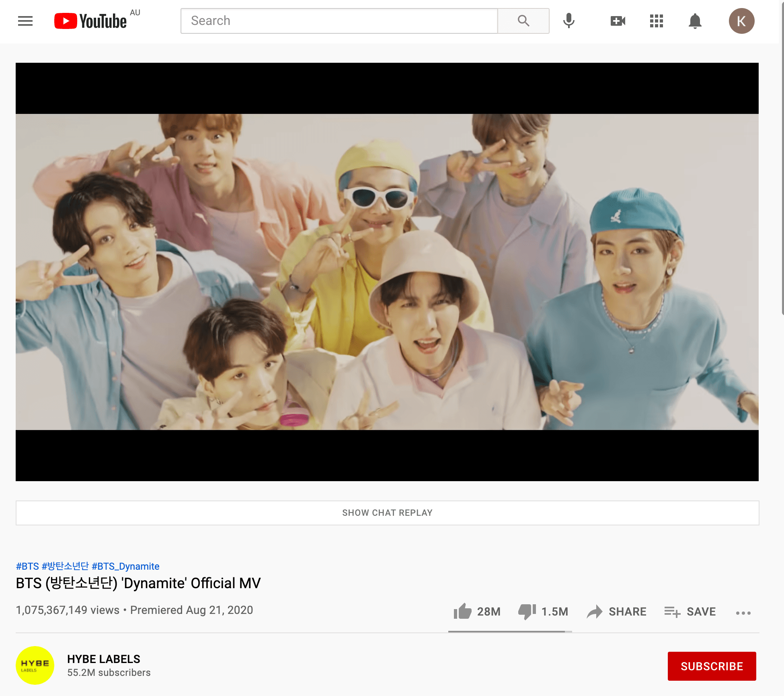Like the video with the thumbs up
This screenshot has width=784, height=696.
pyautogui.click(x=463, y=612)
